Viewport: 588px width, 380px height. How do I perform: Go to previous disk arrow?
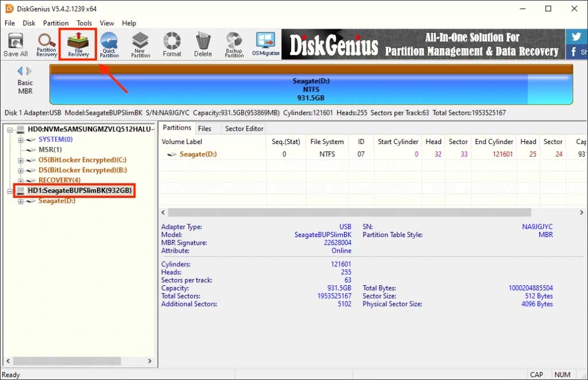point(20,71)
